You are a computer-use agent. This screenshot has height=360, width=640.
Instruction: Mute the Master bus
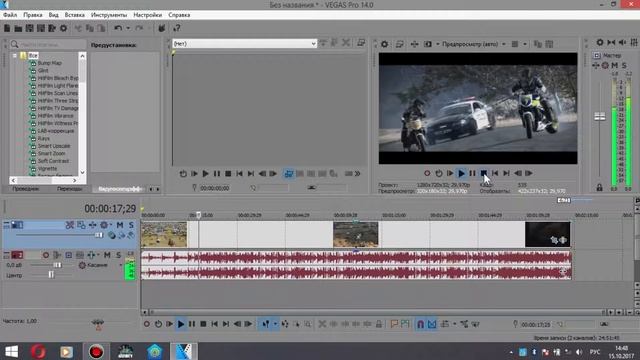click(x=615, y=65)
